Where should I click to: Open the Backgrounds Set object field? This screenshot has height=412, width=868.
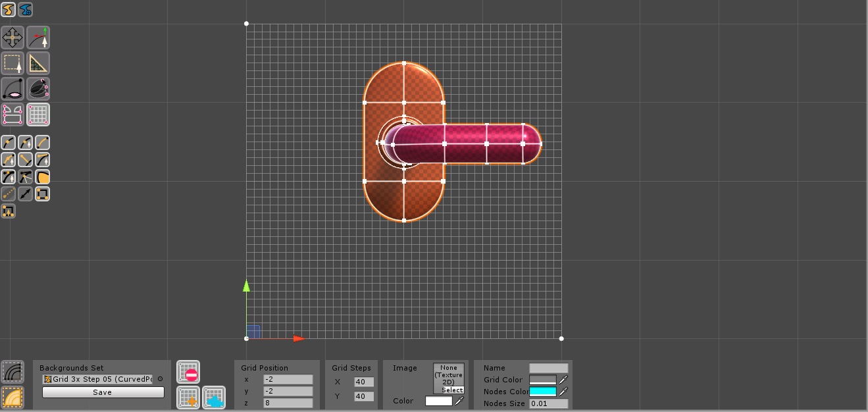[97, 380]
